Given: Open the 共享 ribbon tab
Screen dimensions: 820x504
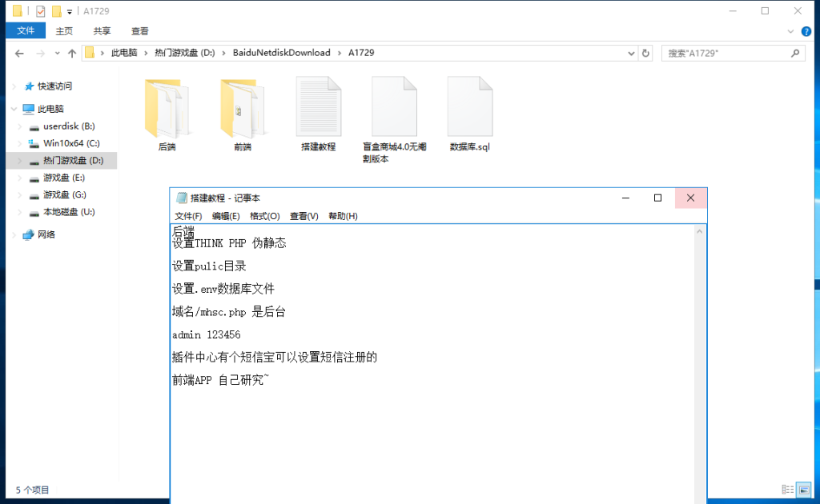Looking at the screenshot, I should pyautogui.click(x=102, y=31).
